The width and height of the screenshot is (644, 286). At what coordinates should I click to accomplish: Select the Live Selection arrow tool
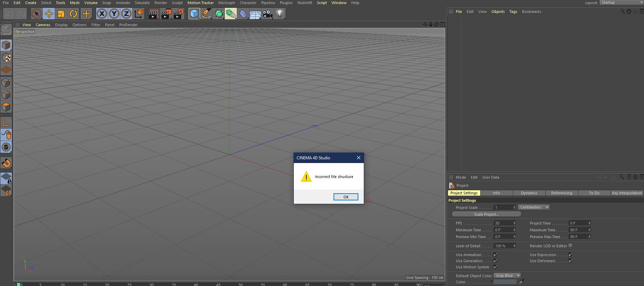coord(37,14)
